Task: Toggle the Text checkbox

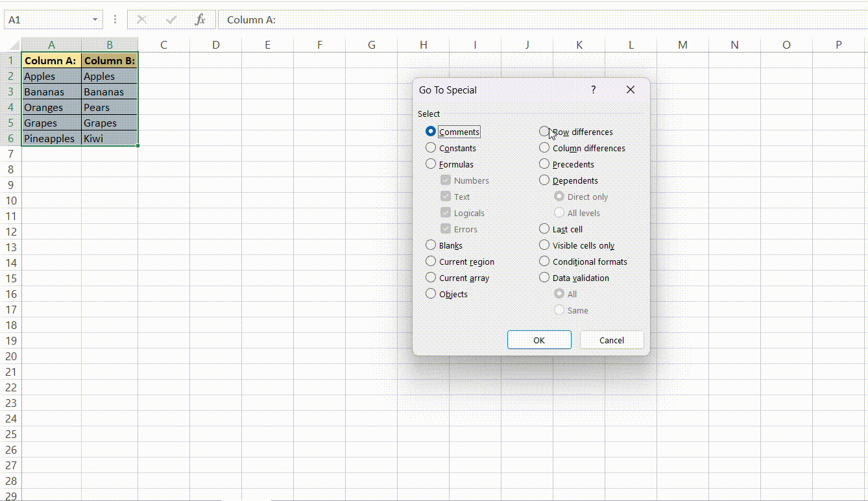Action: 445,196
